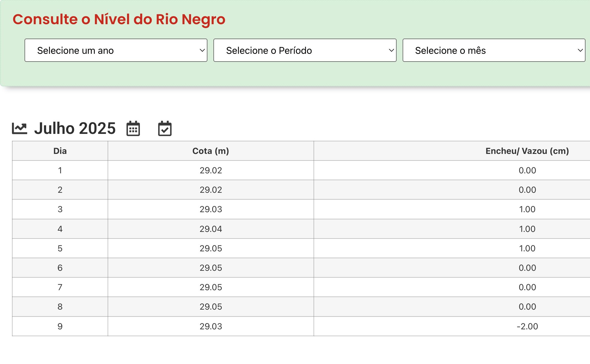Click the 0.00 variation for day 1
This screenshot has height=364, width=590.
coord(527,170)
